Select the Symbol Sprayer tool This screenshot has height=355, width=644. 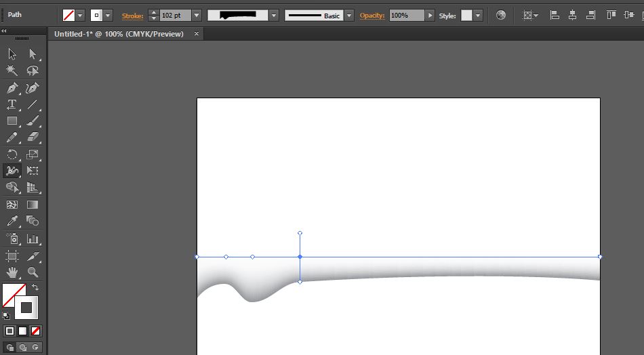(x=12, y=238)
